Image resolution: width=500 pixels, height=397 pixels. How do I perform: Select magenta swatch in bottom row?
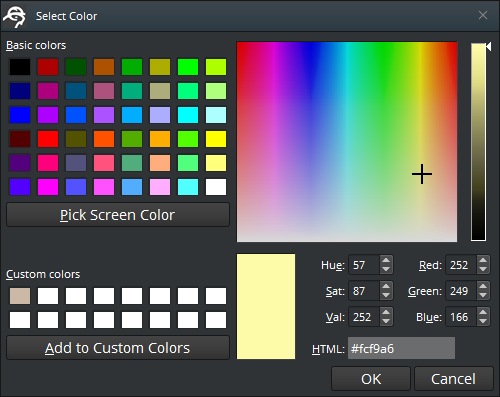pyautogui.click(x=48, y=187)
